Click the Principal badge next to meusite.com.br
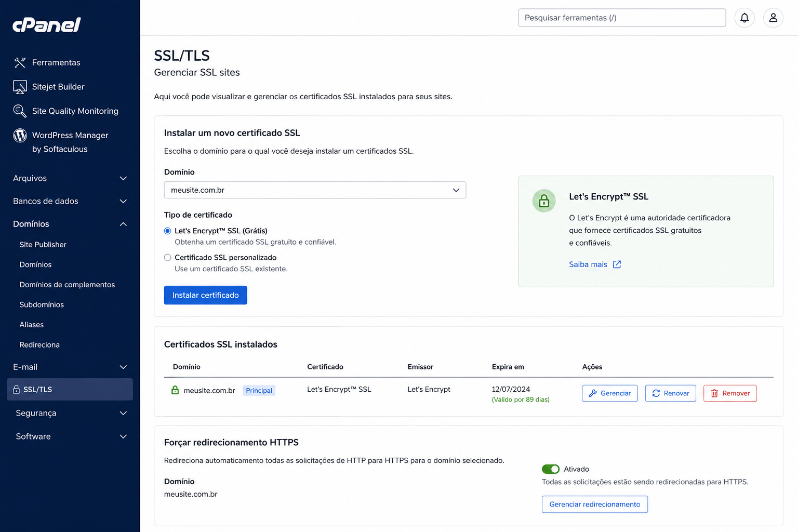798x532 pixels. 259,391
